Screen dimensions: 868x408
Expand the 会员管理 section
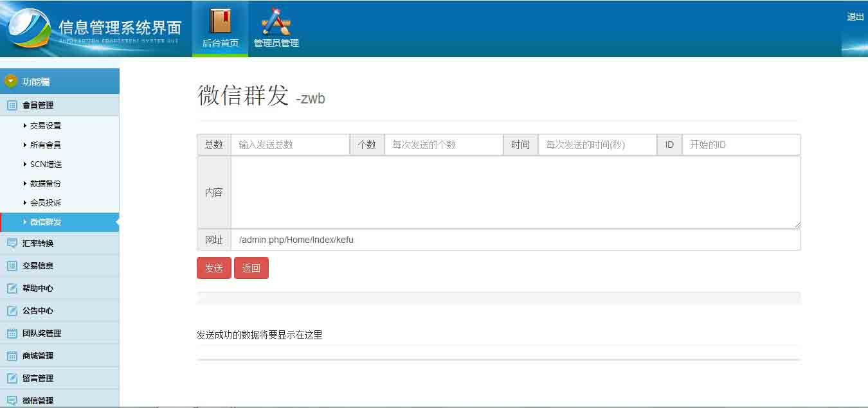coord(38,105)
